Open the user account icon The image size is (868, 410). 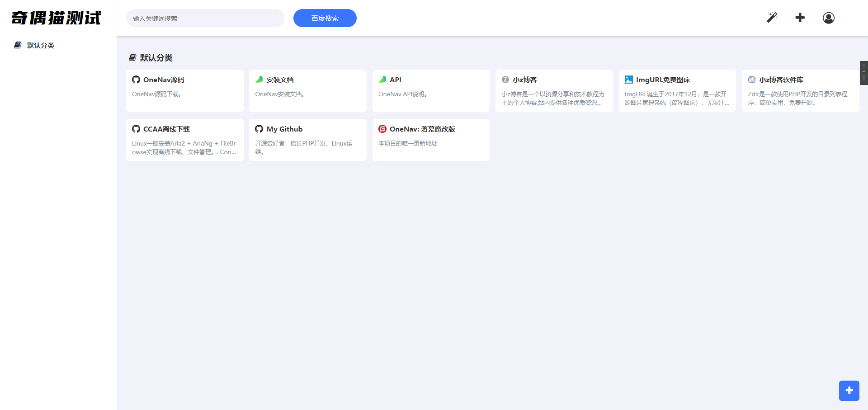coord(829,18)
